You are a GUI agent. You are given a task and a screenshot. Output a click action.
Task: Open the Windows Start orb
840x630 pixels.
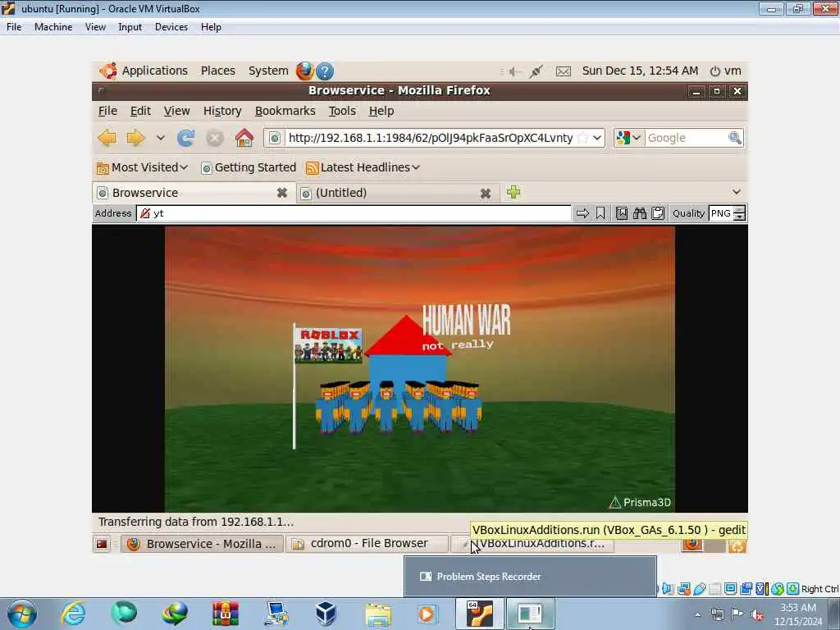click(x=22, y=614)
